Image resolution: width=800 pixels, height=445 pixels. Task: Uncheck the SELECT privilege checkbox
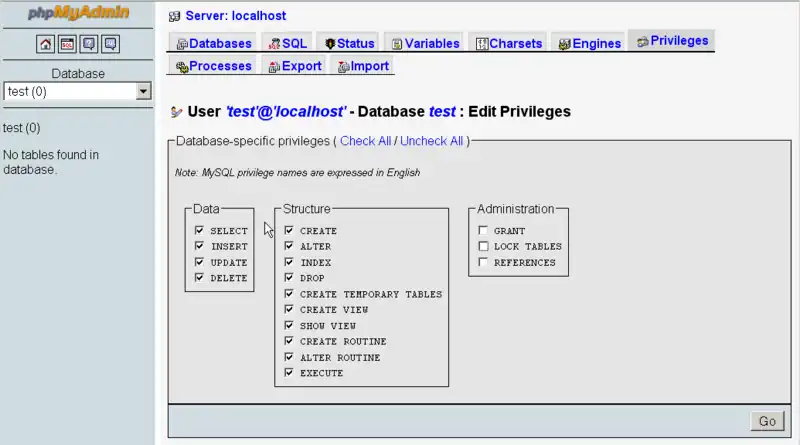[199, 230]
